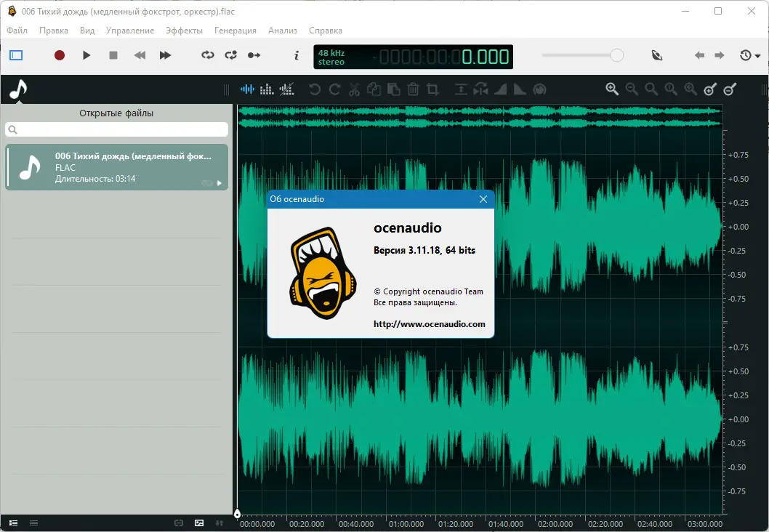769x532 pixels.
Task: Select waveform view icon
Action: point(247,89)
